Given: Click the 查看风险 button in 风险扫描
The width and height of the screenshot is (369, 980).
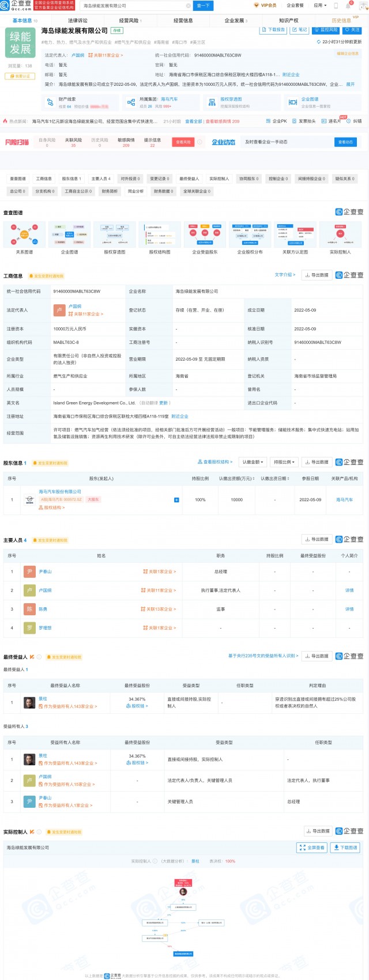Looking at the screenshot, I should tap(183, 142).
